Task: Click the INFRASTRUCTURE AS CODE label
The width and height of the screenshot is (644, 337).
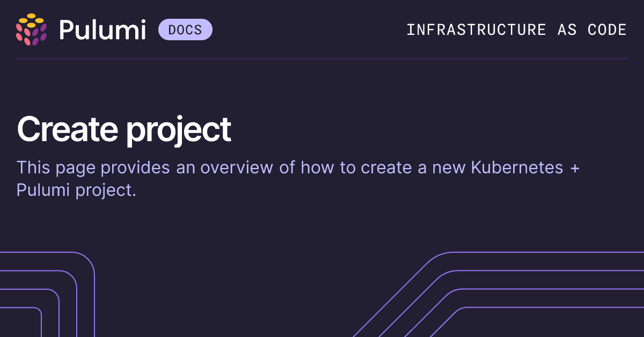Action: [516, 30]
